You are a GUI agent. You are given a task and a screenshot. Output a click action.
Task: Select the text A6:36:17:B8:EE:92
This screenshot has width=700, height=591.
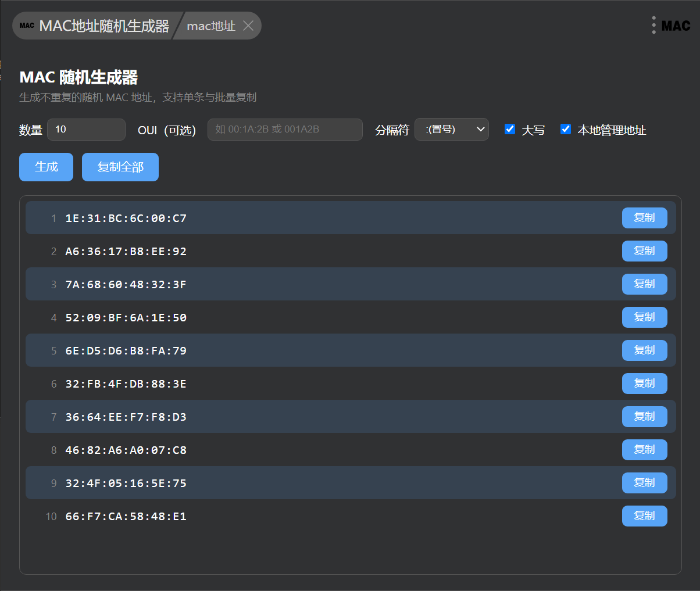(x=126, y=252)
